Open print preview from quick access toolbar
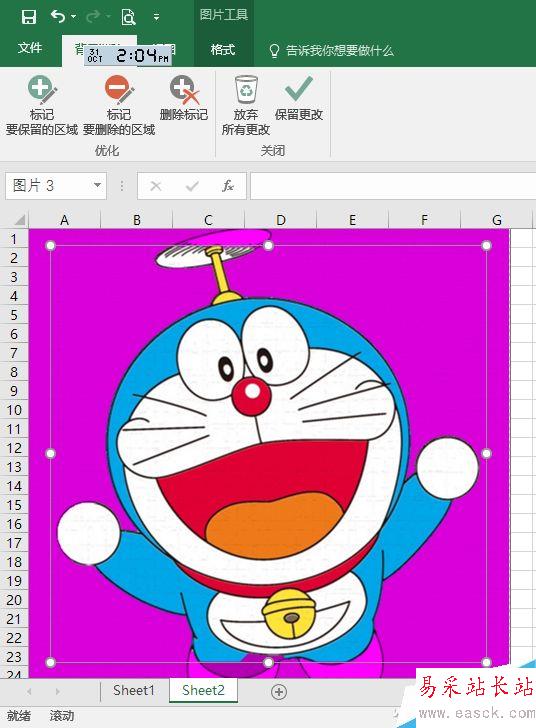Image resolution: width=536 pixels, height=728 pixels. [128, 17]
